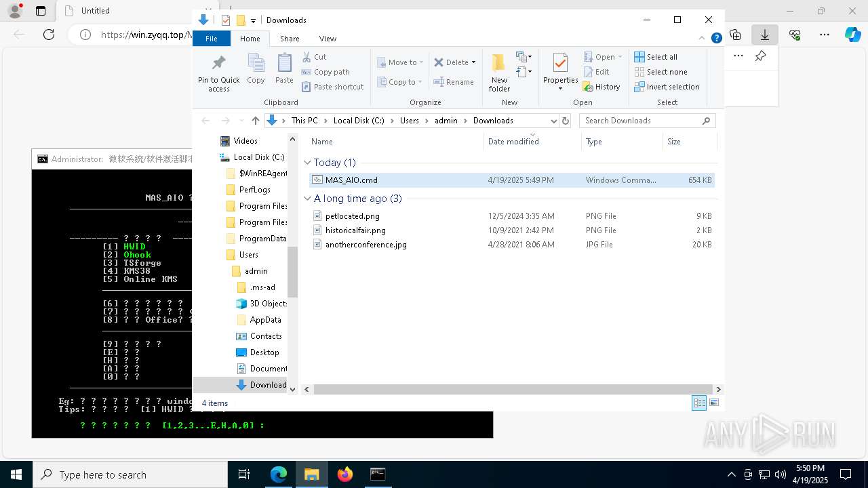Open Move to dropdown
Viewport: 868px width, 488px height.
[x=400, y=62]
